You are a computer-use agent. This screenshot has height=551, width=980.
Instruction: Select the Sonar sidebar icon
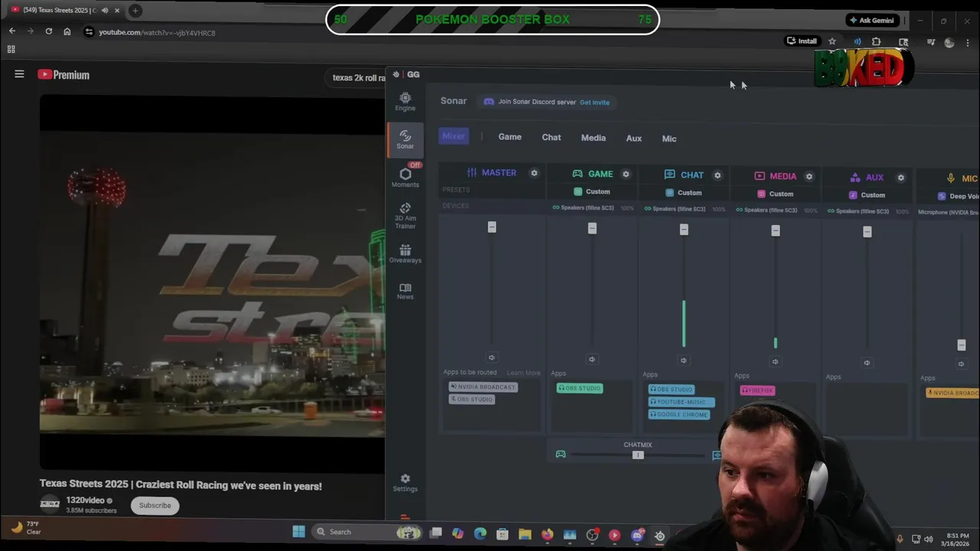[x=405, y=139]
